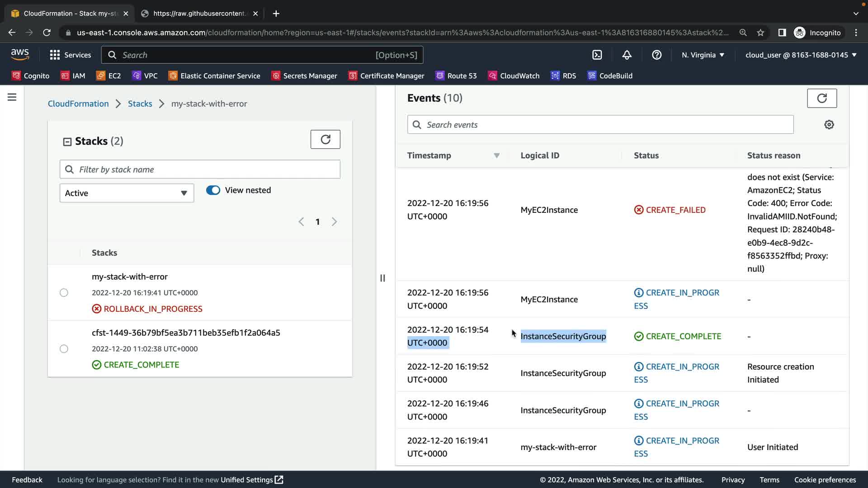Open the side navigation hamburger menu
The width and height of the screenshot is (868, 488).
tap(12, 97)
